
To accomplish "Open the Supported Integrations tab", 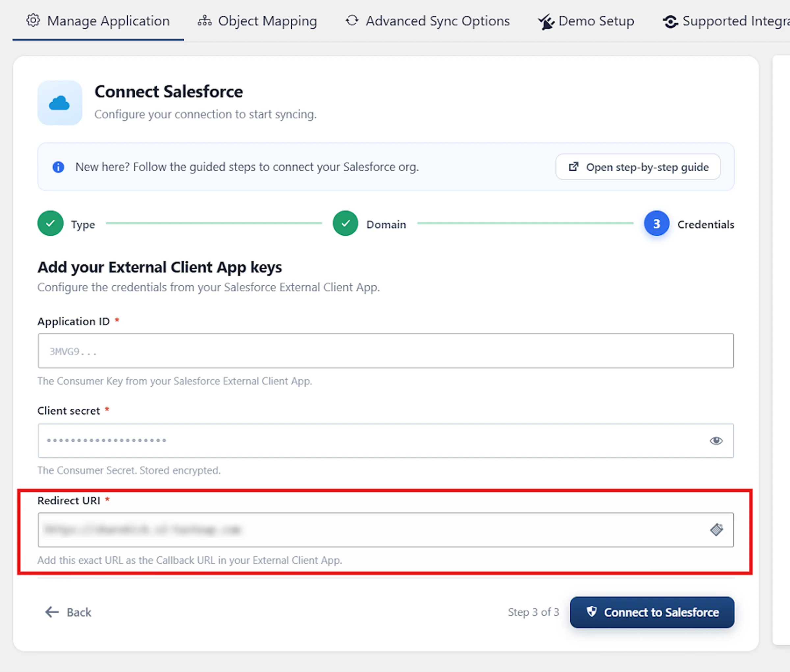I will click(x=726, y=21).
